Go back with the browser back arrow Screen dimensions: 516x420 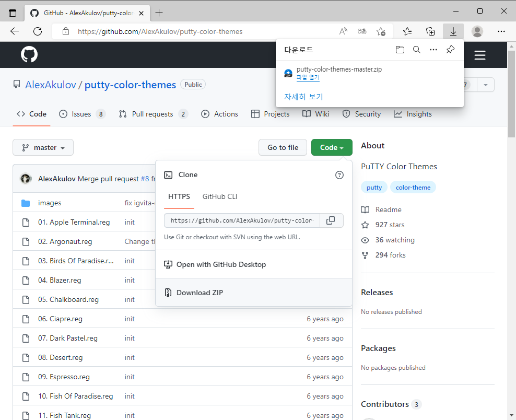click(x=15, y=31)
